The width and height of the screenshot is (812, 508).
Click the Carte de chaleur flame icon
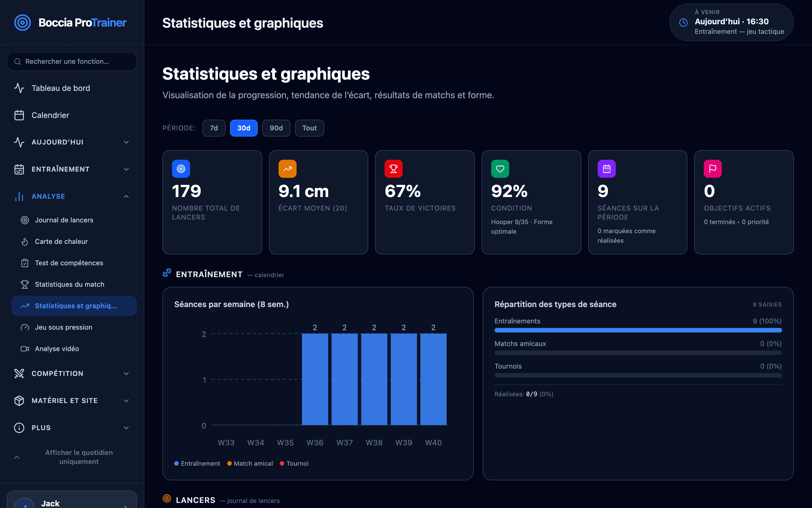(25, 242)
